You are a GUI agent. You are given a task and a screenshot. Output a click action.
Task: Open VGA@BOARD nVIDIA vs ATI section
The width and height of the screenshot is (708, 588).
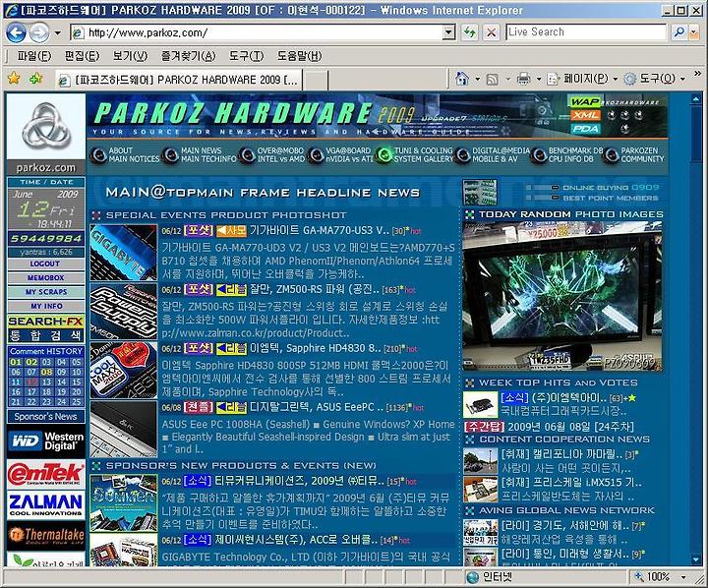click(x=340, y=155)
